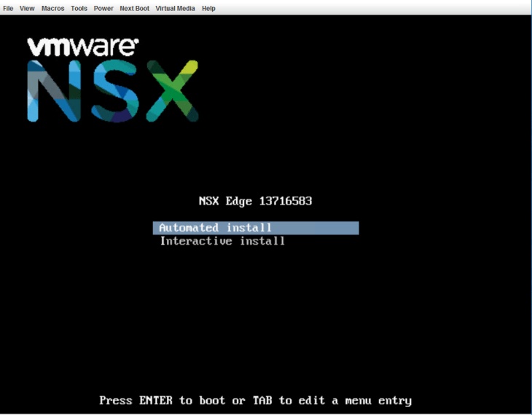Screen dimensions: 532x415
Task: Open the Macros menu
Action: click(52, 9)
